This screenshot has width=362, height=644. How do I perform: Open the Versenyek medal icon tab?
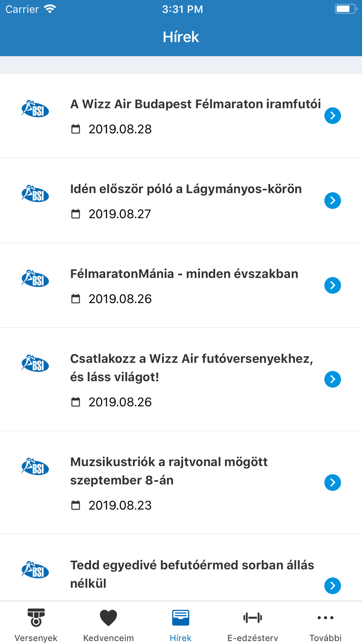click(x=36, y=618)
